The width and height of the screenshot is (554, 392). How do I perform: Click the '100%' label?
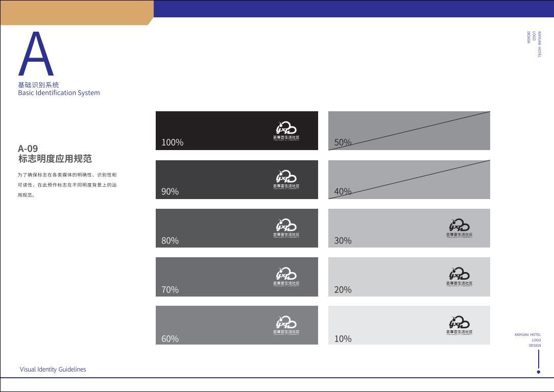(173, 142)
